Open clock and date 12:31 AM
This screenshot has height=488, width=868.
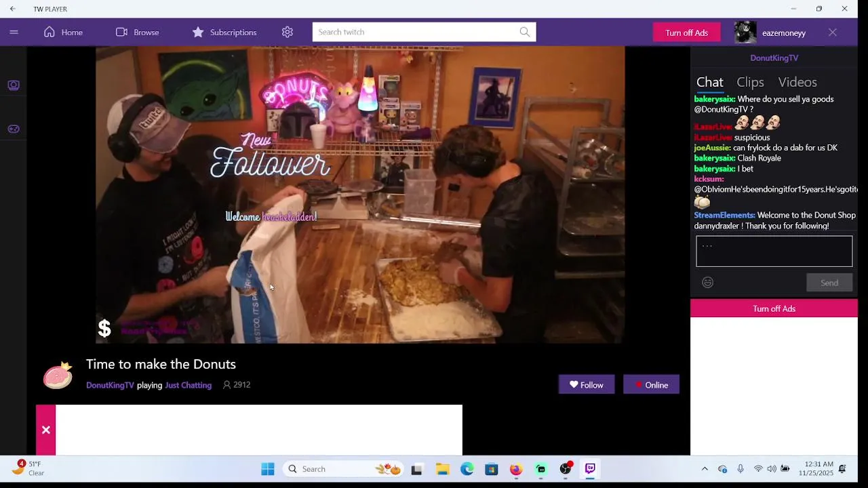tap(816, 468)
